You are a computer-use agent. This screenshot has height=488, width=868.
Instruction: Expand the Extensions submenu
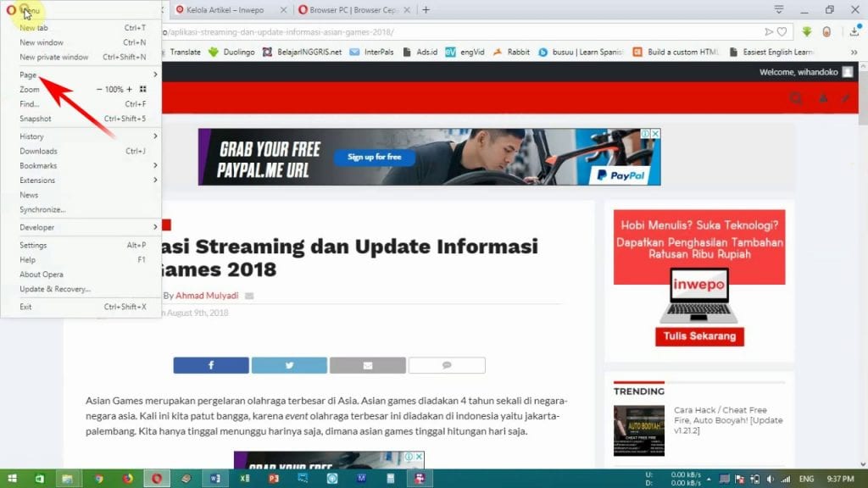(82, 180)
